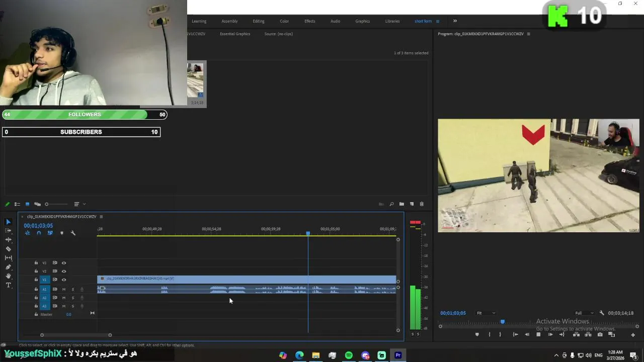Delete selected item with trash icon
Viewport: 644px width, 362px height.
click(422, 204)
